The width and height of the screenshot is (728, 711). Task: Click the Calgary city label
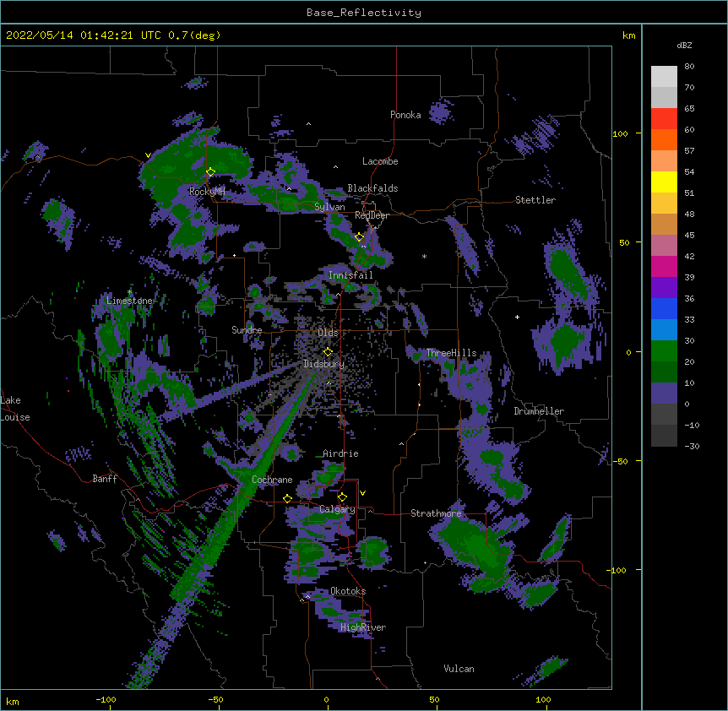click(x=337, y=509)
